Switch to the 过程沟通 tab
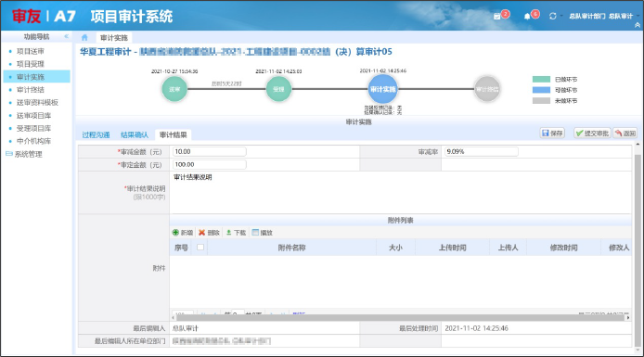 pos(96,135)
